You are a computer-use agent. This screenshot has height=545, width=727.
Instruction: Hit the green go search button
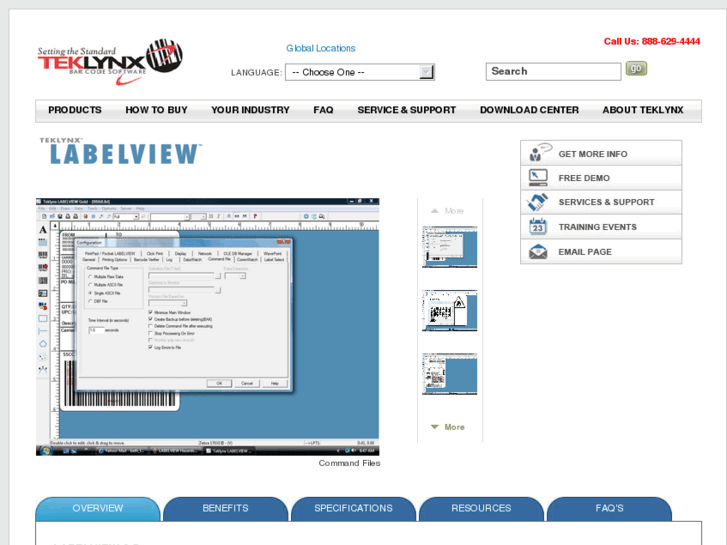[636, 69]
